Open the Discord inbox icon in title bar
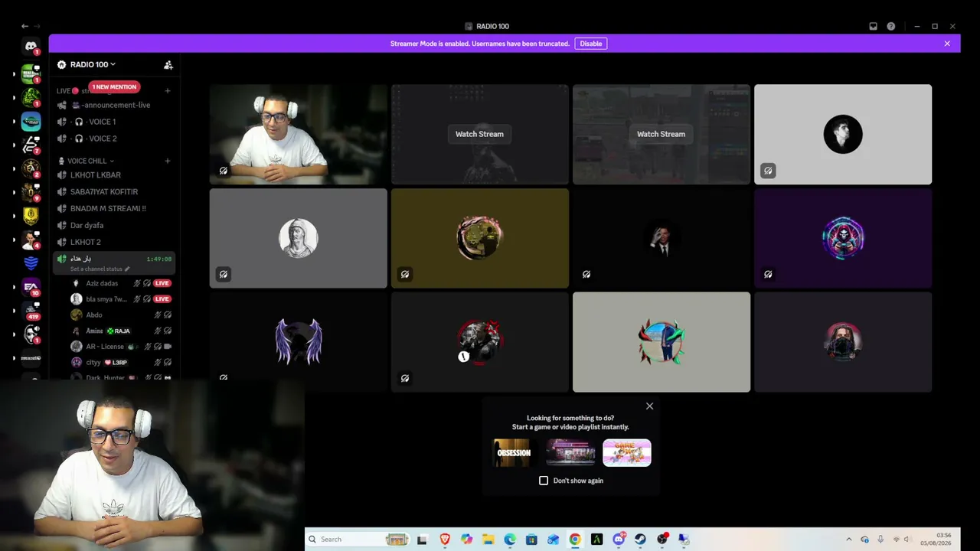The width and height of the screenshot is (980, 551). click(x=873, y=26)
